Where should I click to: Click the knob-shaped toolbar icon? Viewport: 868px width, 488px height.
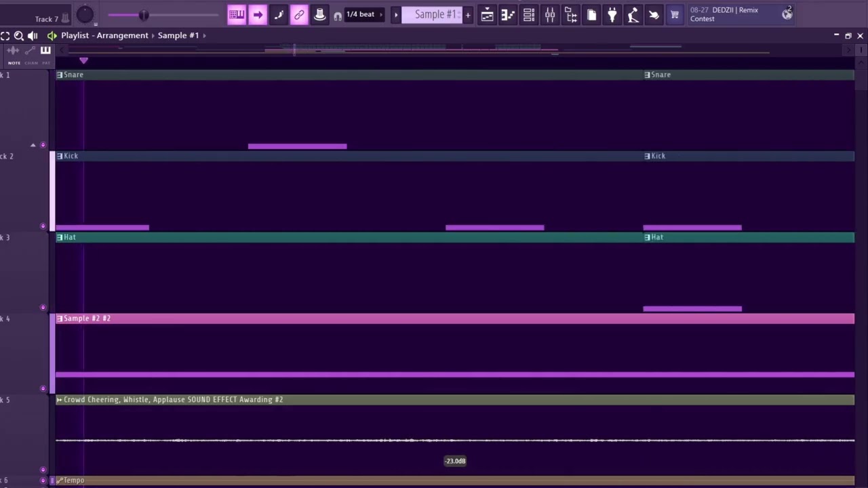pyautogui.click(x=320, y=14)
